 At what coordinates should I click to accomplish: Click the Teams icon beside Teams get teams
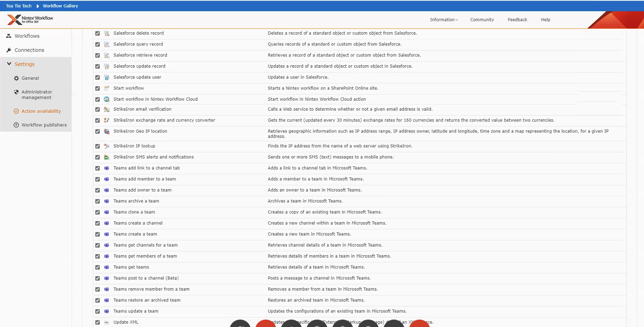pyautogui.click(x=107, y=268)
